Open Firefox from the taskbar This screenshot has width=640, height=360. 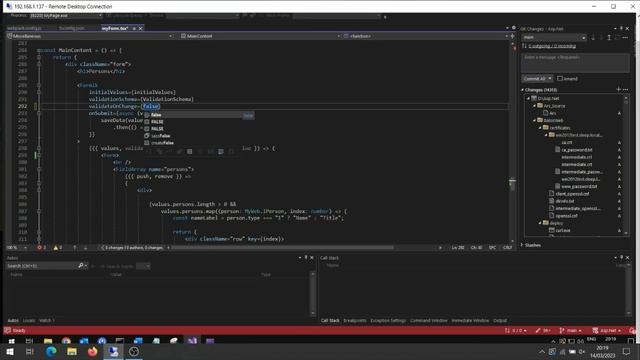93,351
